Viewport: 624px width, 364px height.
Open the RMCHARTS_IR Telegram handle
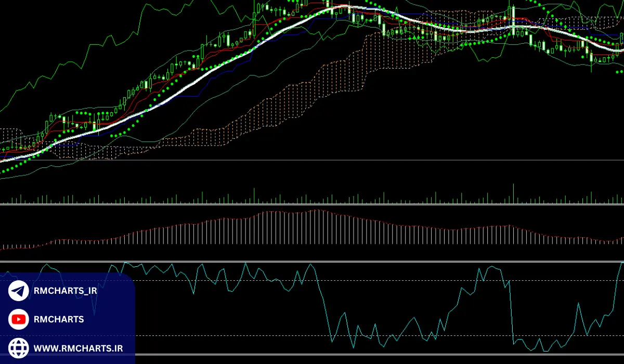click(x=65, y=291)
